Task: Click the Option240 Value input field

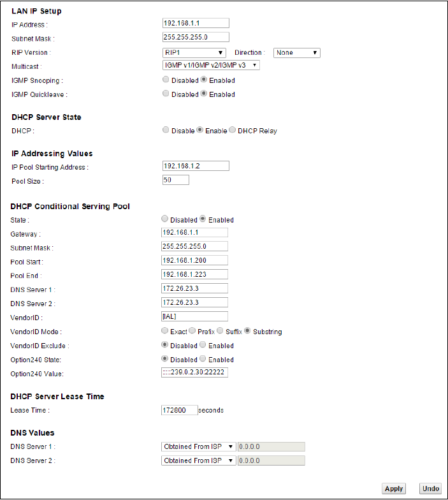Action: click(194, 372)
